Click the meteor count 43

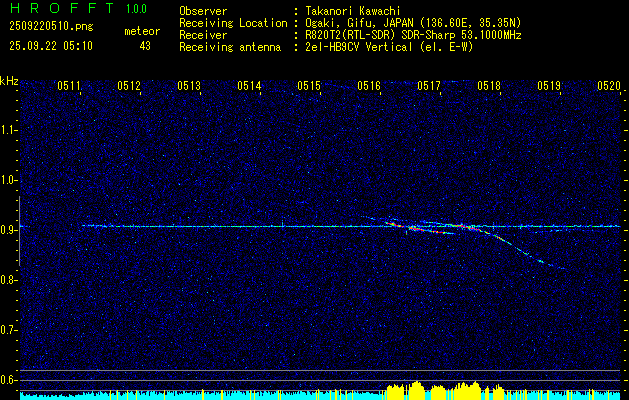[145, 46]
